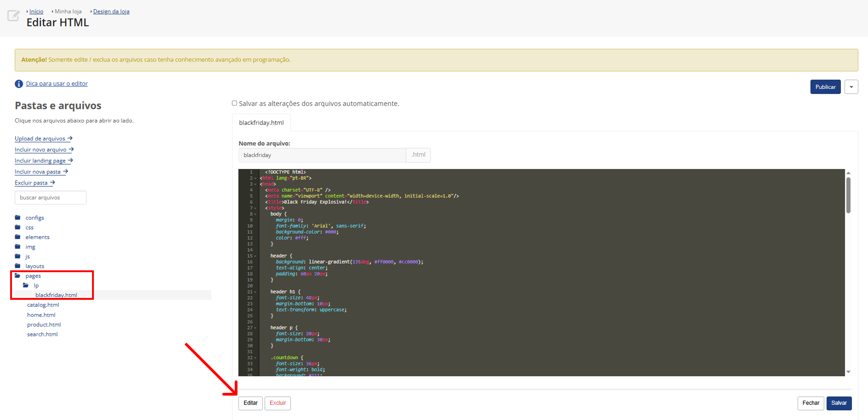Fold code at line 7 style tag
Viewport: 868px width, 420px height.
(x=255, y=208)
